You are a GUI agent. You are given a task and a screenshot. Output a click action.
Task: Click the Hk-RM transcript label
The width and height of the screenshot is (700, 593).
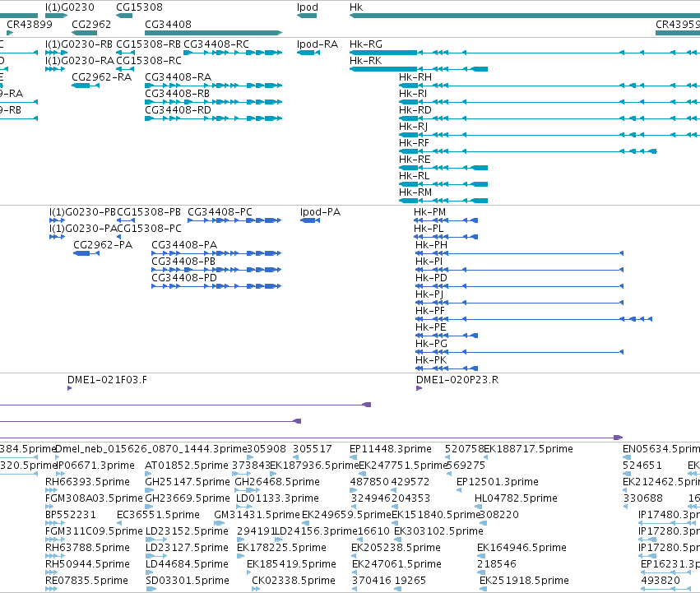pyautogui.click(x=415, y=193)
